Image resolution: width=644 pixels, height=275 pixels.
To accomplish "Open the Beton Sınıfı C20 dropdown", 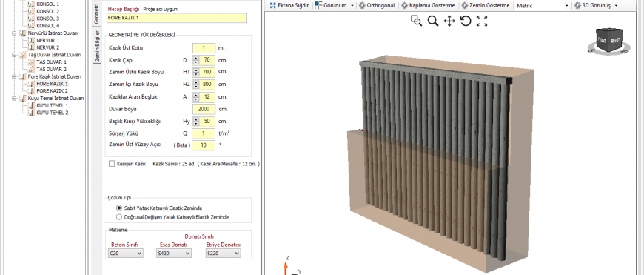I will pos(126,254).
